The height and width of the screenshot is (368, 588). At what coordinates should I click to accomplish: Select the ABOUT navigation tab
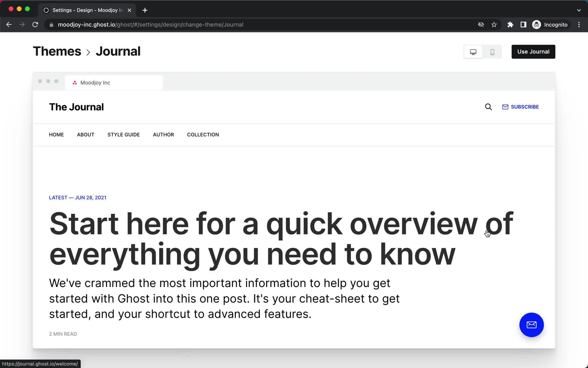click(85, 134)
